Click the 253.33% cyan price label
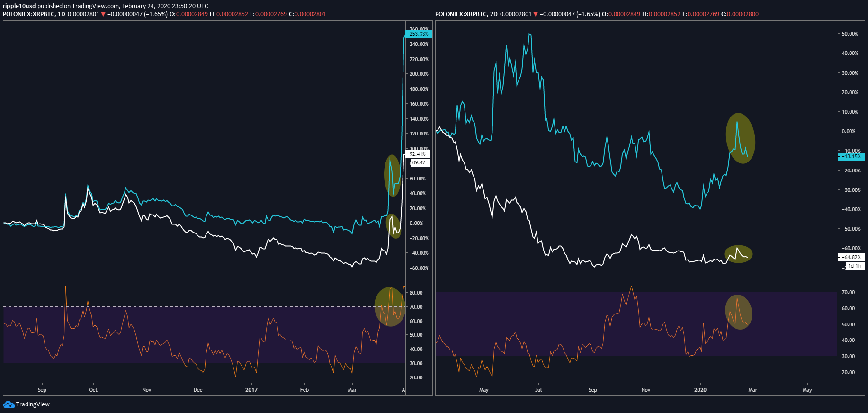This screenshot has width=868, height=413. coord(419,34)
